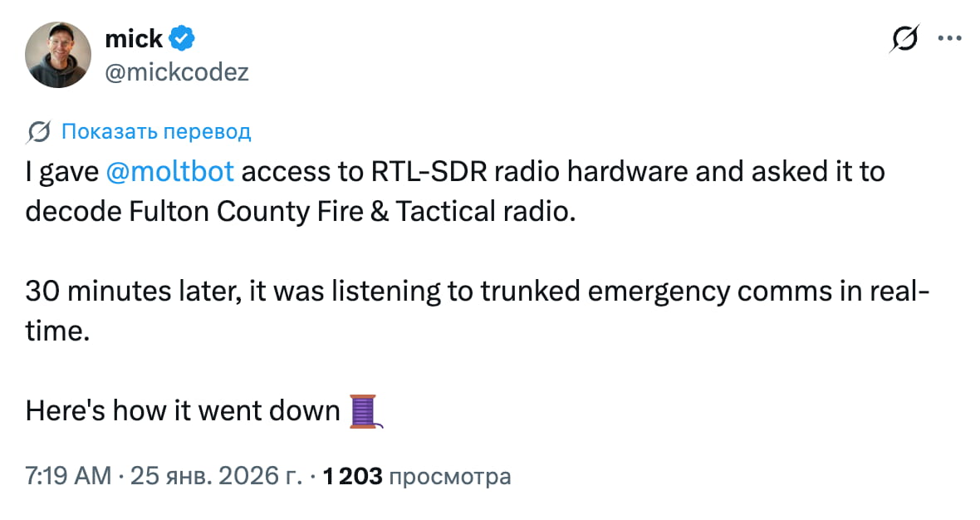Show translation via 'Показать перевод'
The width and height of the screenshot is (980, 520).
point(156,131)
